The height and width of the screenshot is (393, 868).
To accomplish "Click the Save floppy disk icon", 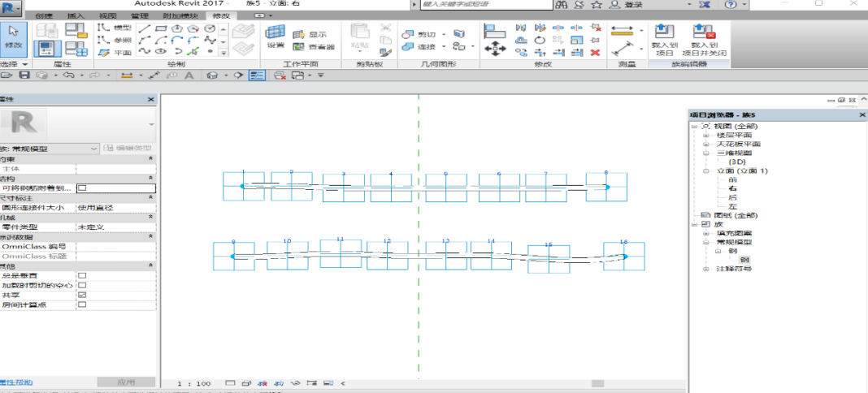I will (x=24, y=76).
